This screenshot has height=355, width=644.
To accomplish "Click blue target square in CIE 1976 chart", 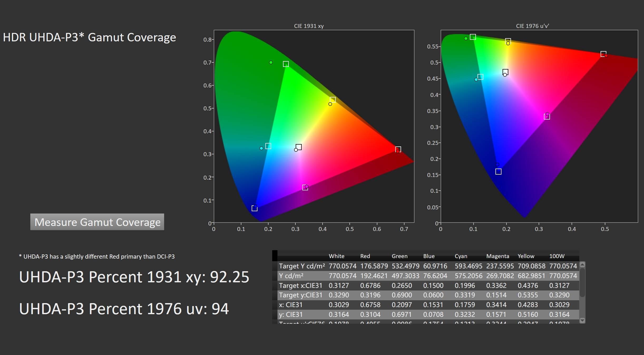I will pyautogui.click(x=498, y=172).
